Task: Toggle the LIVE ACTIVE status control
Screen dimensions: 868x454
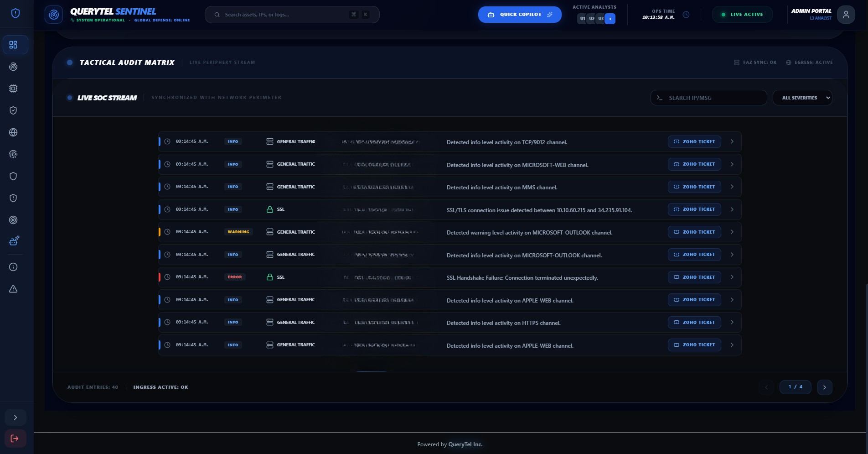Action: (x=742, y=14)
